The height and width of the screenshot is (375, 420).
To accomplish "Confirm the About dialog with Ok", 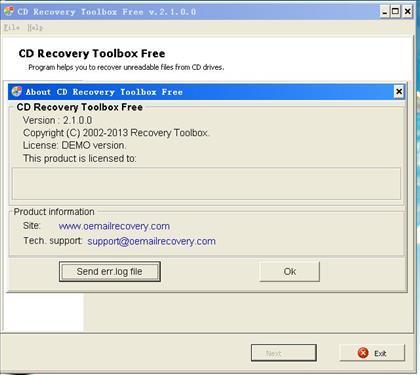I will click(x=290, y=271).
